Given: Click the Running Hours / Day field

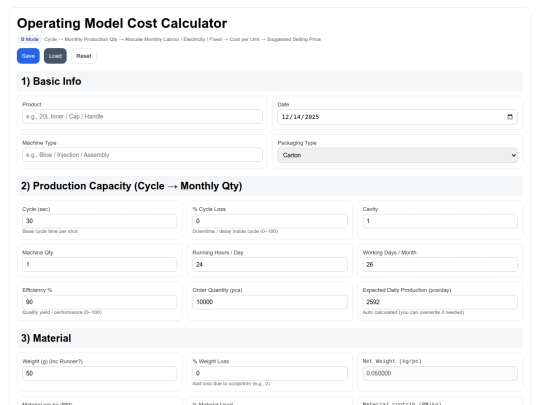Looking at the screenshot, I should point(270,264).
